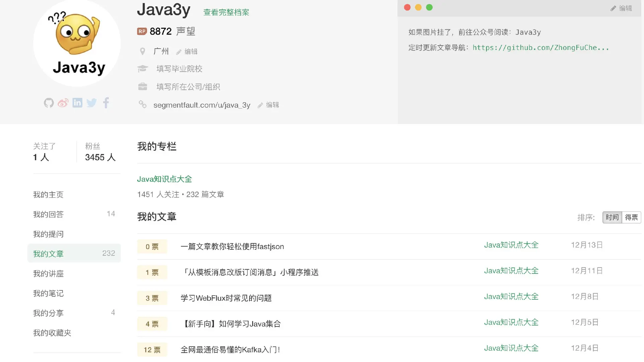This screenshot has height=362, width=644.
Task: Click the LinkedIn social icon
Action: pyautogui.click(x=77, y=103)
